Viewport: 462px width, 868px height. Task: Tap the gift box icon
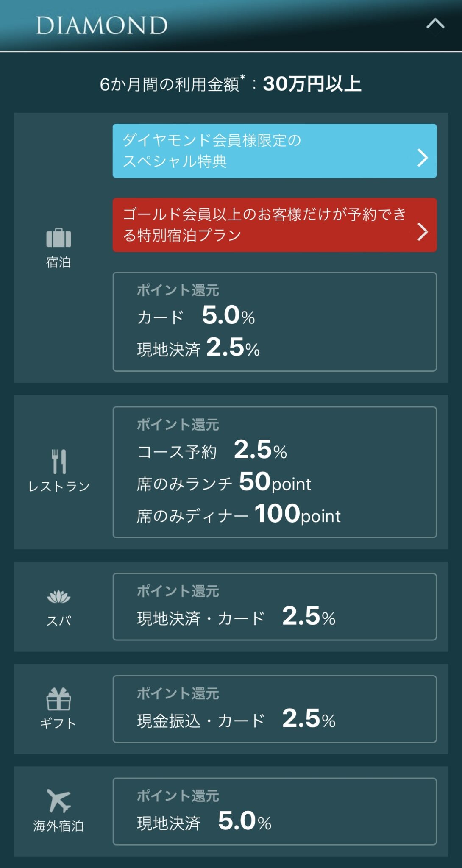(x=58, y=698)
